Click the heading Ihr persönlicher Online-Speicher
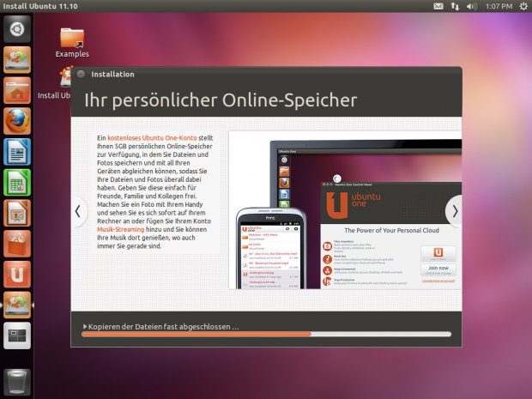The height and width of the screenshot is (399, 532). pyautogui.click(x=221, y=100)
